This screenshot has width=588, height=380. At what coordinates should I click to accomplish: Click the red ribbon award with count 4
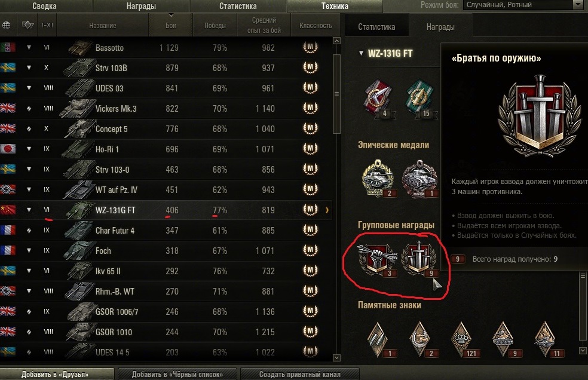[x=379, y=98]
